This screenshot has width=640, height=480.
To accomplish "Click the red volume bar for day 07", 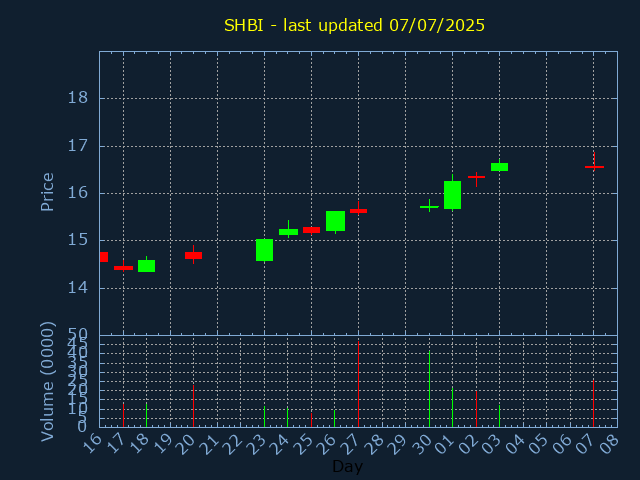I will [593, 404].
